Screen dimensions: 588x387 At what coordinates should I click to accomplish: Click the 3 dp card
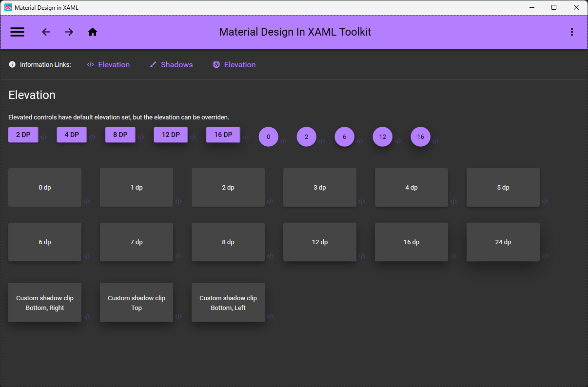[320, 188]
